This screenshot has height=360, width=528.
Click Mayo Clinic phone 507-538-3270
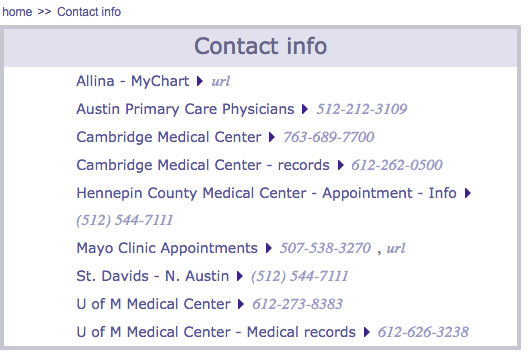[x=325, y=248]
